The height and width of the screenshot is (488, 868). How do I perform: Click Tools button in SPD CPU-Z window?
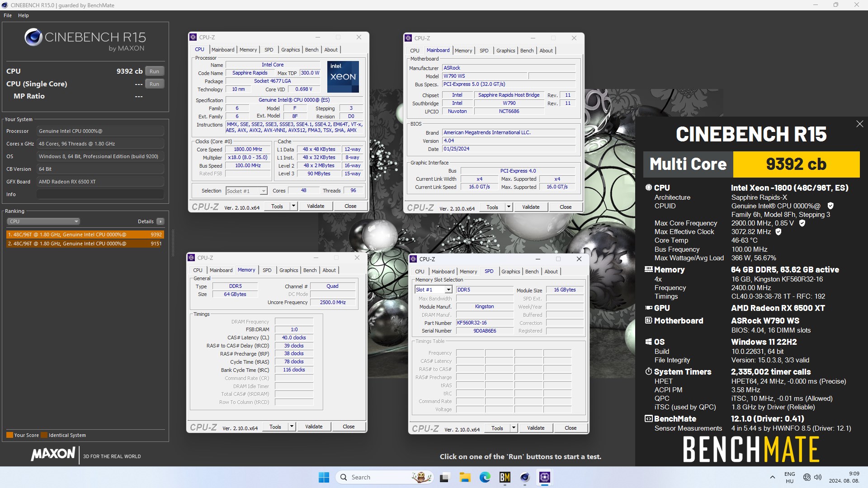pyautogui.click(x=497, y=428)
